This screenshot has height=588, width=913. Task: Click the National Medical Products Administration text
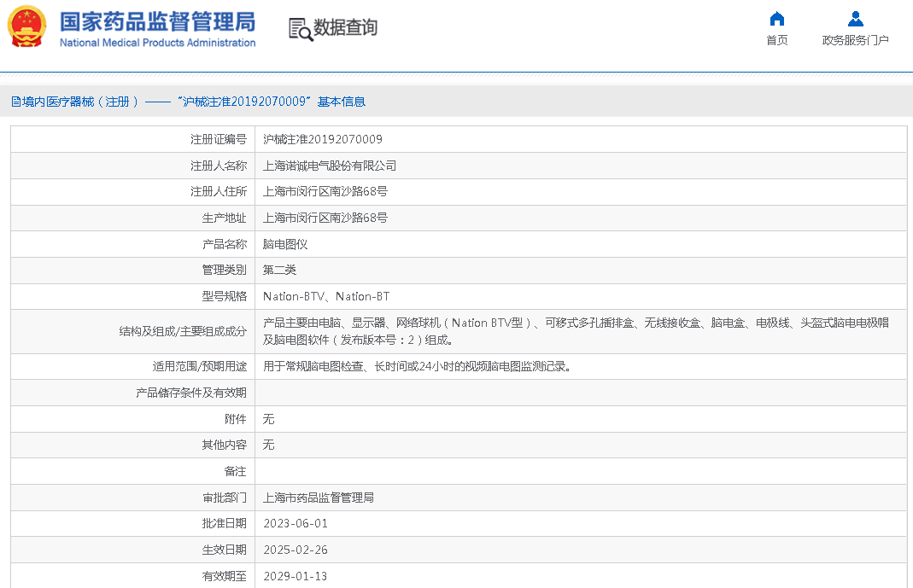pyautogui.click(x=157, y=43)
